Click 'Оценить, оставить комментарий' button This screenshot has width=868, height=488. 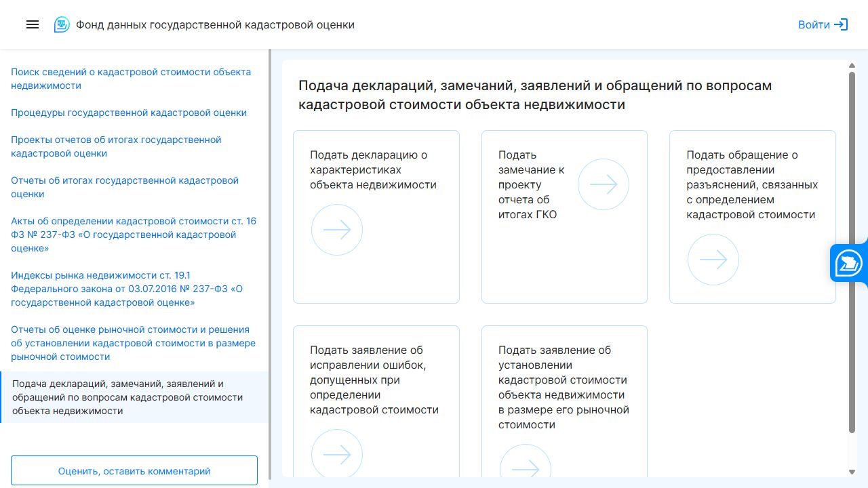[x=134, y=470]
